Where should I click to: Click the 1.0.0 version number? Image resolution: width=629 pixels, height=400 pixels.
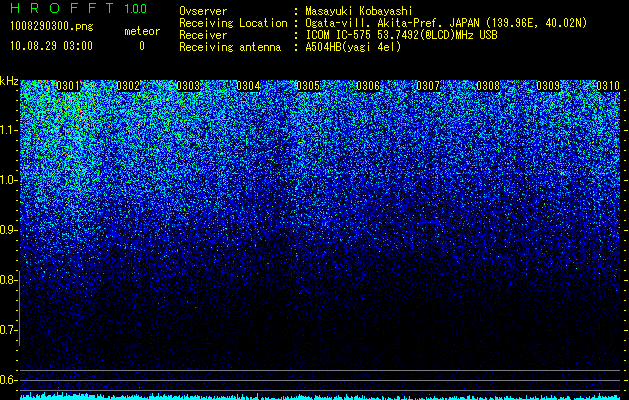pos(135,9)
